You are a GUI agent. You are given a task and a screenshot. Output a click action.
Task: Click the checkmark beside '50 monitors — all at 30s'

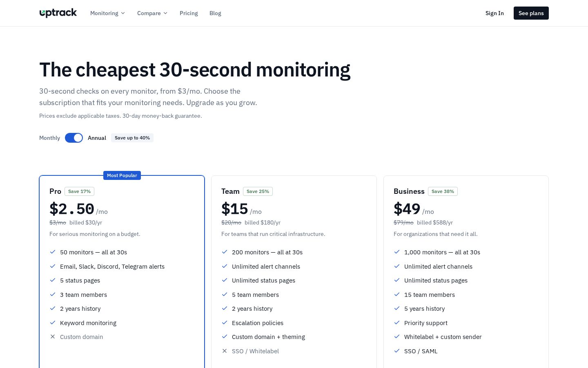click(x=53, y=252)
